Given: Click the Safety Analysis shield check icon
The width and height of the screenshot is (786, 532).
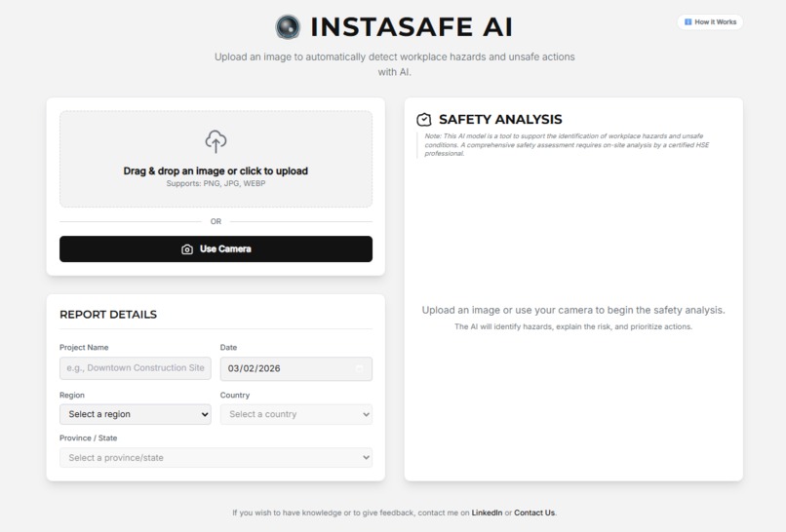Looking at the screenshot, I should [x=424, y=119].
